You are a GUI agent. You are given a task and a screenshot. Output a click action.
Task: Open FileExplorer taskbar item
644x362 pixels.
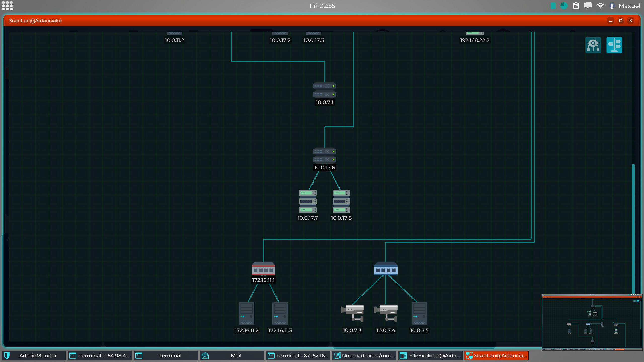[430, 356]
